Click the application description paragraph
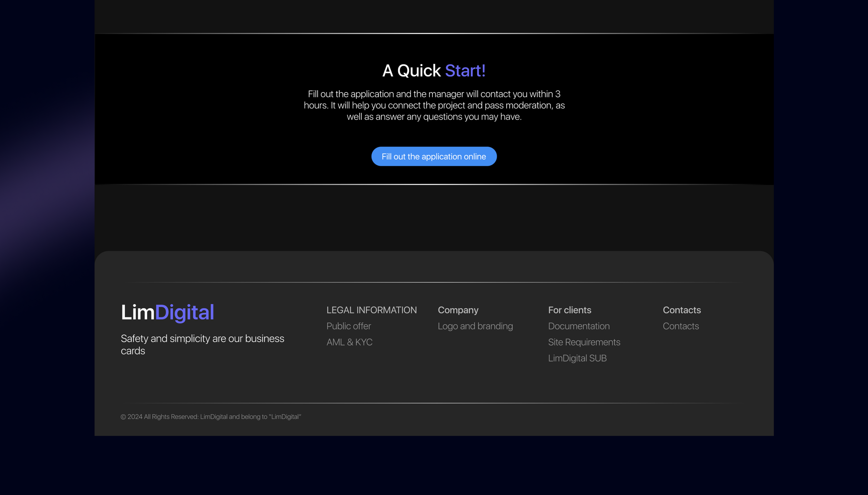 click(x=434, y=105)
